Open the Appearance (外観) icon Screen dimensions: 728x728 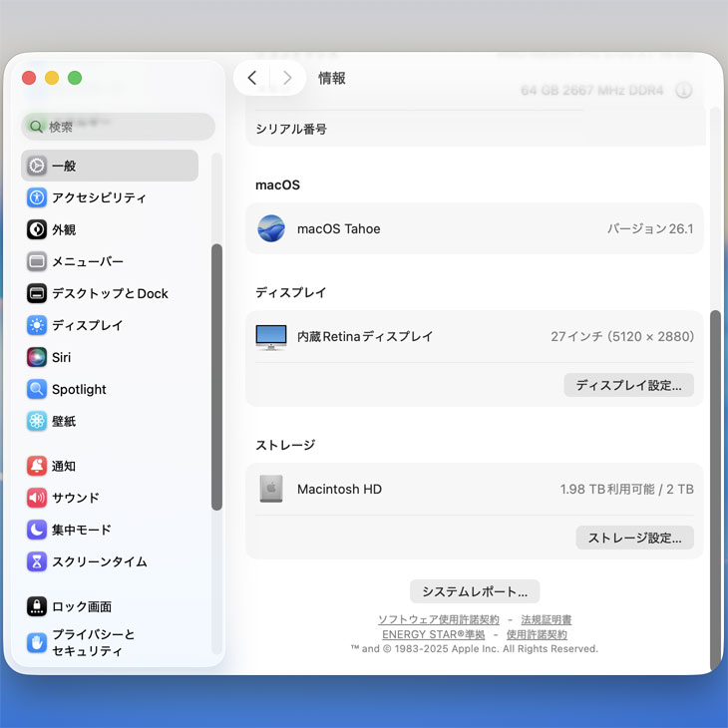[37, 229]
